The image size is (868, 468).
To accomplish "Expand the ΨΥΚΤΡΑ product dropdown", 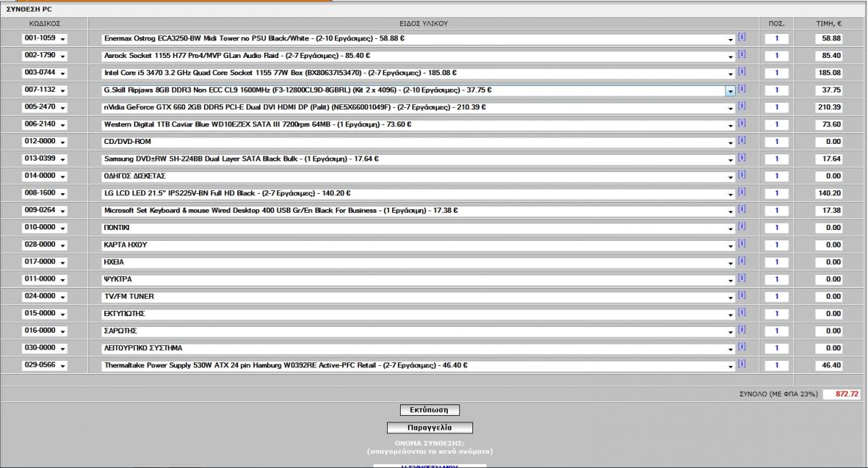I will [x=418, y=279].
